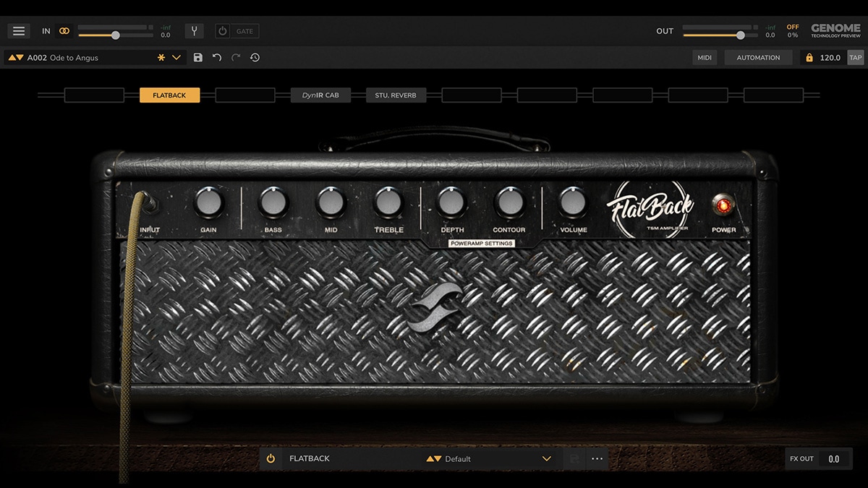
Task: Expand the Ode to Angus preset dropdown
Action: (176, 58)
